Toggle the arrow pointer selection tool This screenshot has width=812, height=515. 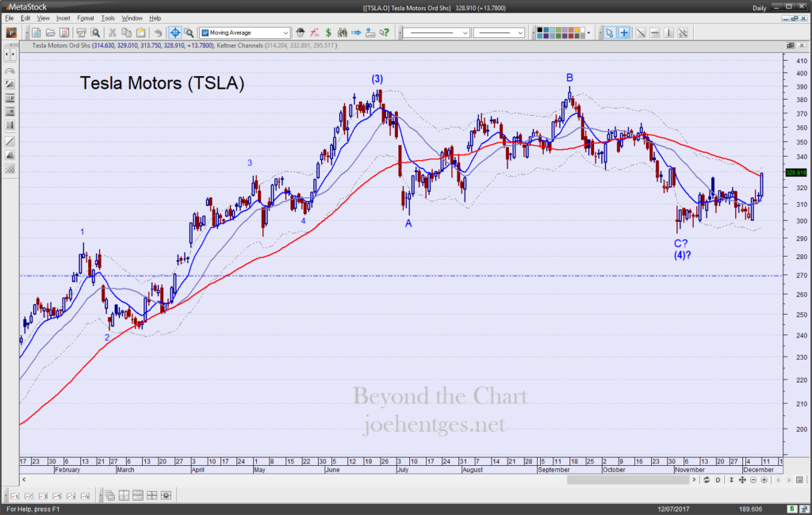click(x=610, y=32)
